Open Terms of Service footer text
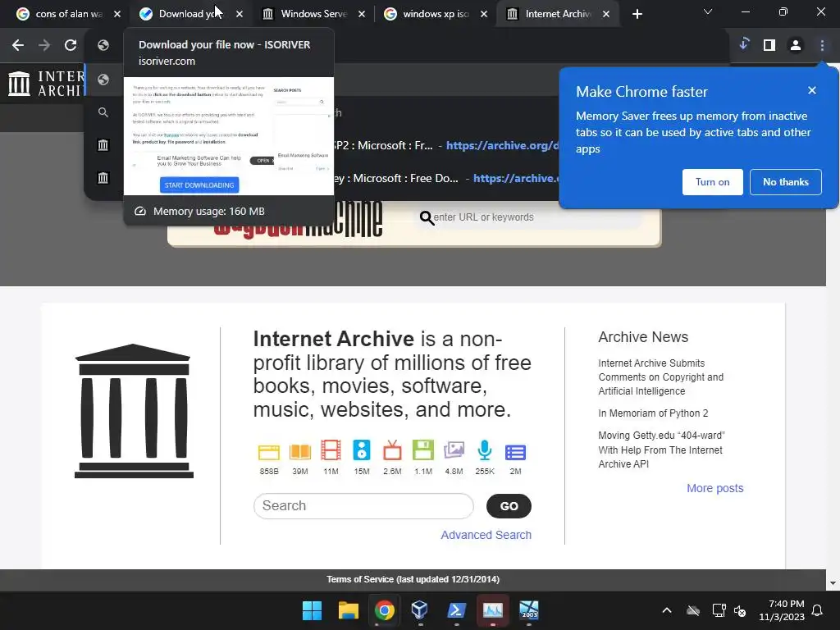840x630 pixels. [413, 580]
